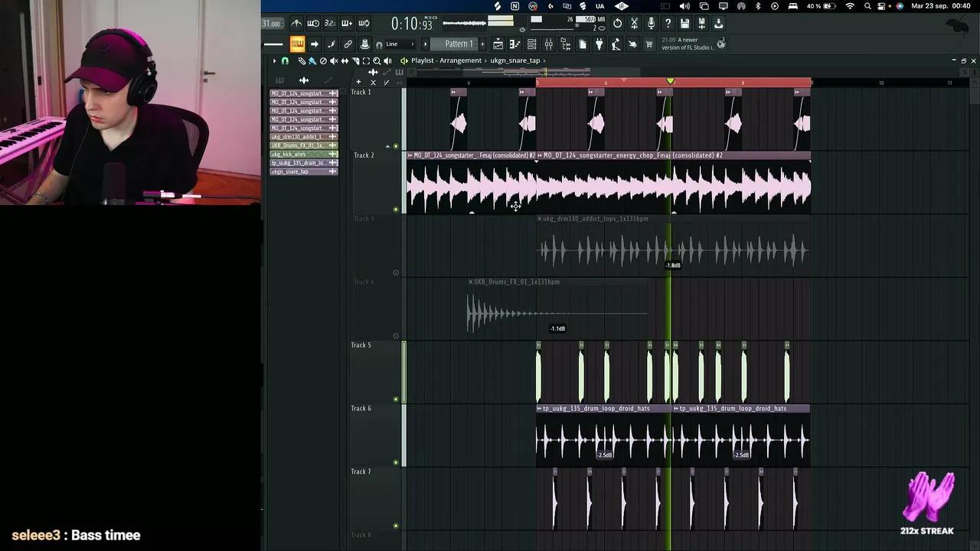Open the news globe icon
This screenshot has width=980, height=551.
(720, 44)
